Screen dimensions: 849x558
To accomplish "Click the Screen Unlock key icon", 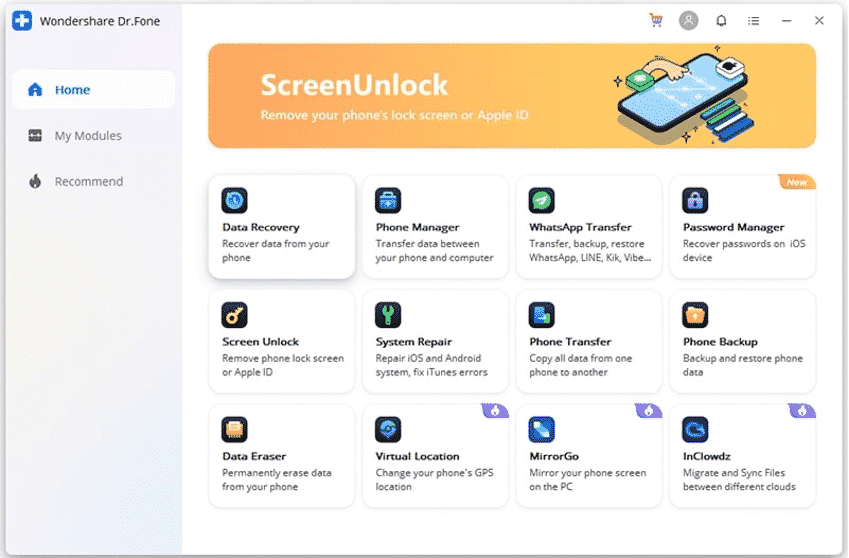I will 234,315.
